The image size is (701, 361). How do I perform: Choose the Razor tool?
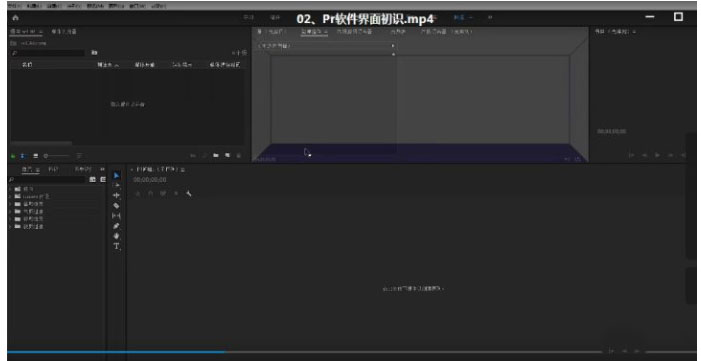(x=117, y=206)
